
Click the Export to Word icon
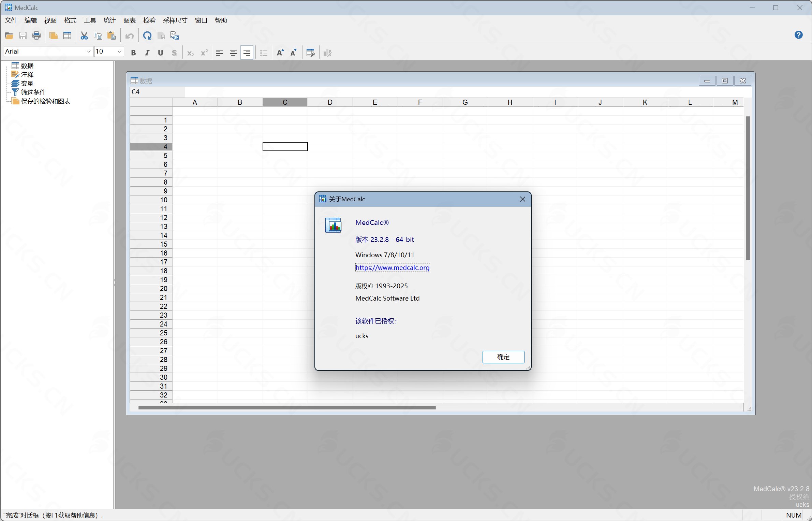(x=175, y=35)
